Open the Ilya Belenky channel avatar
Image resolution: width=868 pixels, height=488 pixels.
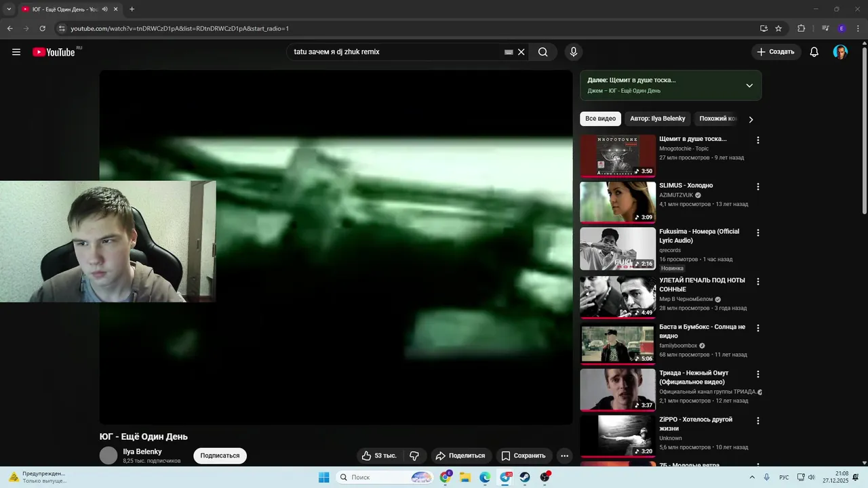108,455
